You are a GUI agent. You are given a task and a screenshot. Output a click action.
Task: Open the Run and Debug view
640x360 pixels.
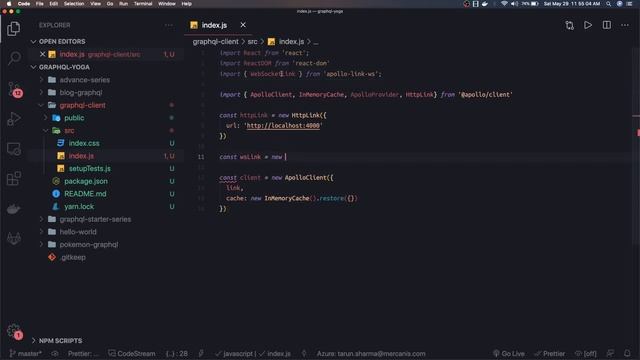tap(14, 119)
